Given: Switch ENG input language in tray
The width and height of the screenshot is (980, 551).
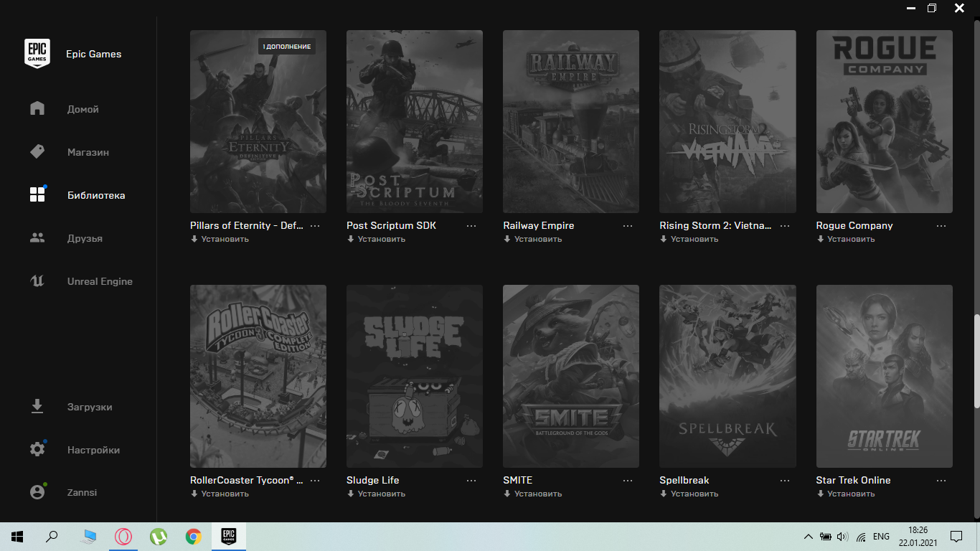Looking at the screenshot, I should tap(881, 537).
